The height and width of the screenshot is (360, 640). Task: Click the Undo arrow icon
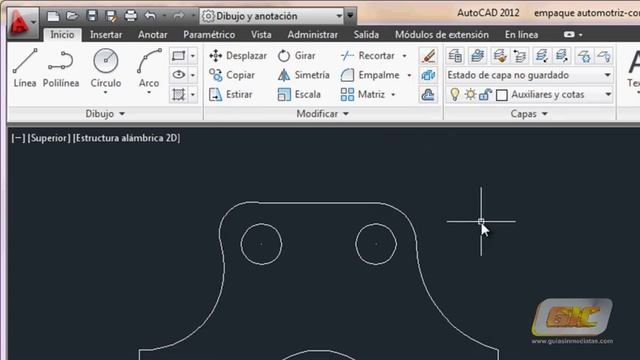(150, 16)
